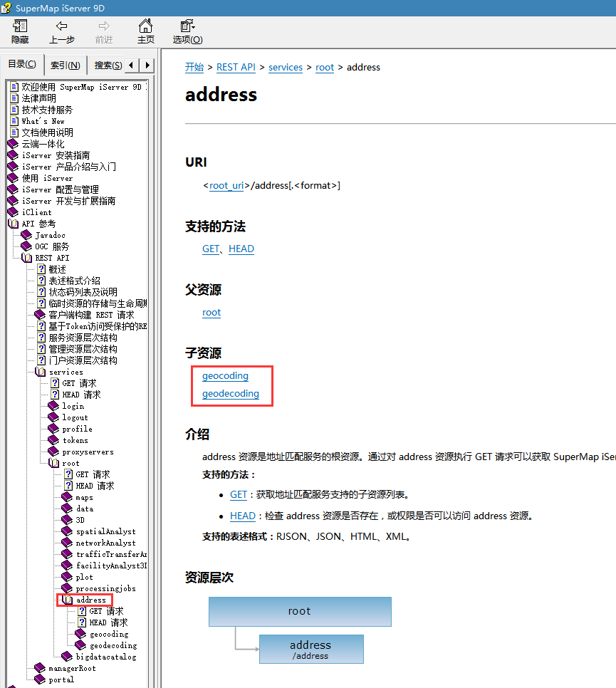Click the 主页 home icon
This screenshot has width=616, height=688.
pyautogui.click(x=146, y=26)
